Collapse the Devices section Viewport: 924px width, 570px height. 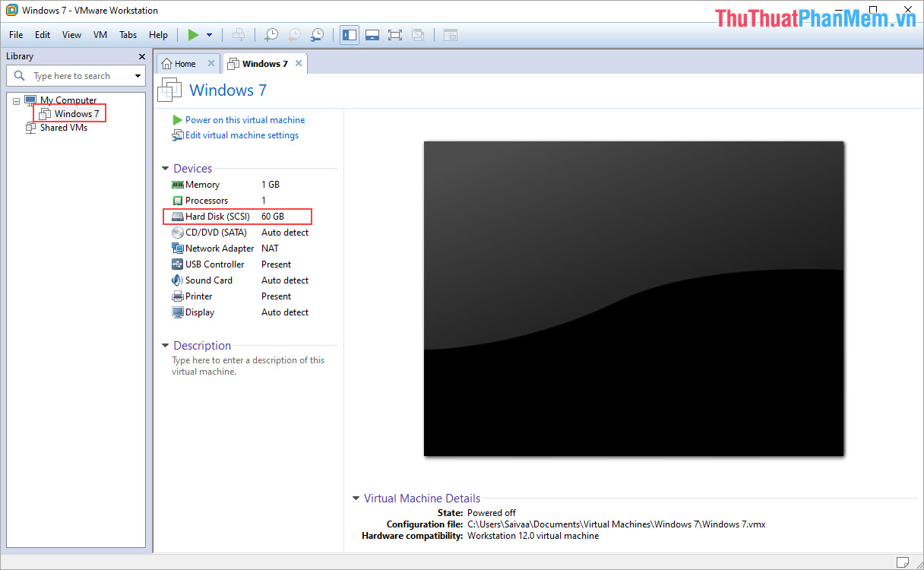(x=165, y=168)
